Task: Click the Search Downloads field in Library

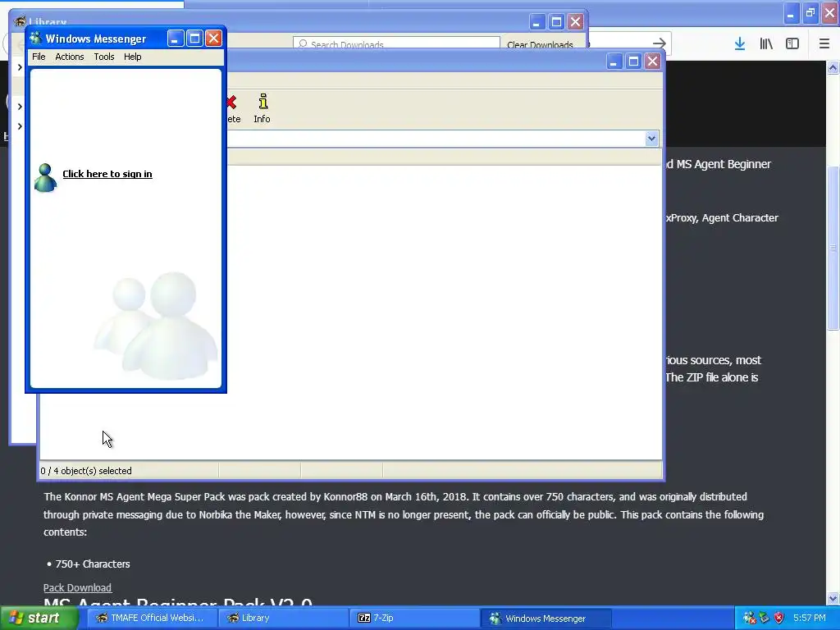Action: tap(396, 44)
